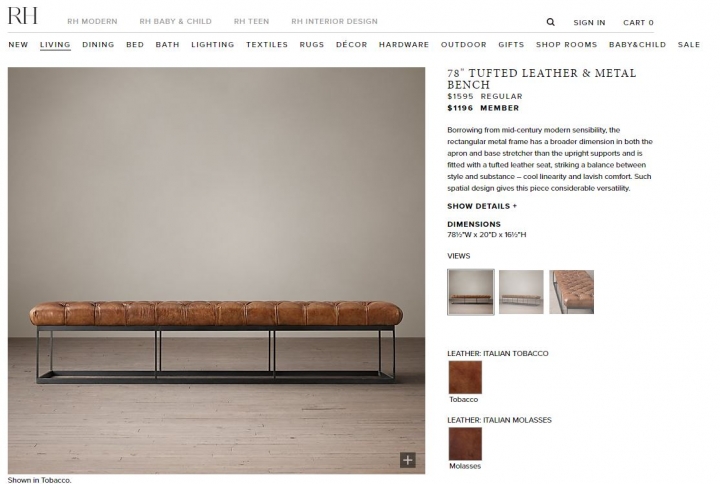Viewport: 720px width, 484px height.
Task: Expand SHOW DETAILS + section
Action: point(482,206)
